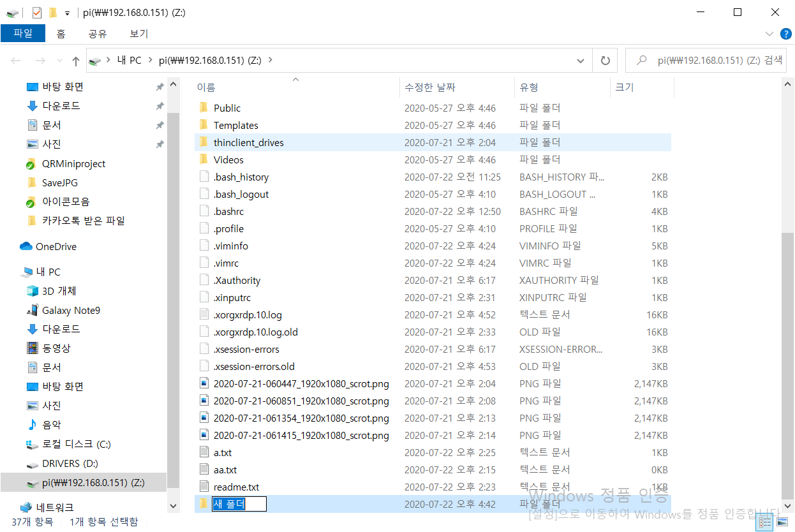This screenshot has height=532, width=795.
Task: Switch to details view layout icon
Action: pyautogui.click(x=765, y=523)
